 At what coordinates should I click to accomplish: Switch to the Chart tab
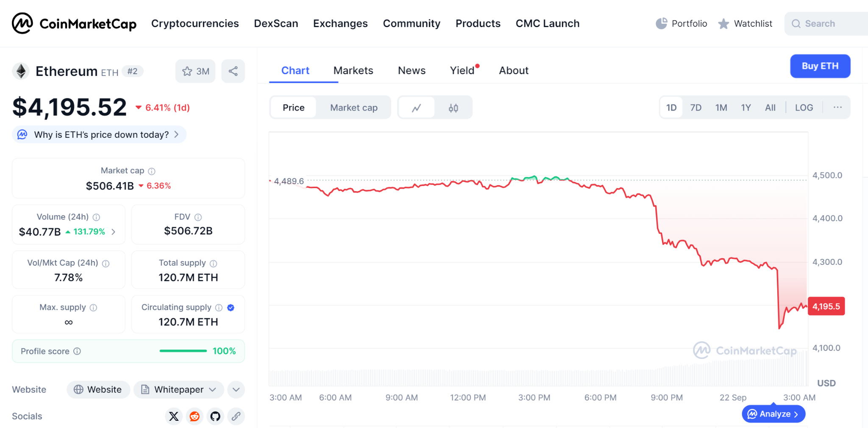pyautogui.click(x=295, y=70)
